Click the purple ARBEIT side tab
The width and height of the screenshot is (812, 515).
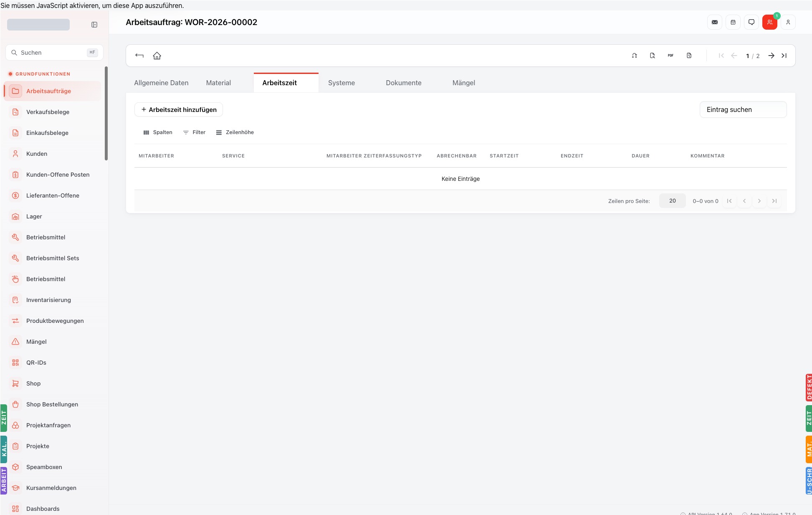pyautogui.click(x=4, y=480)
